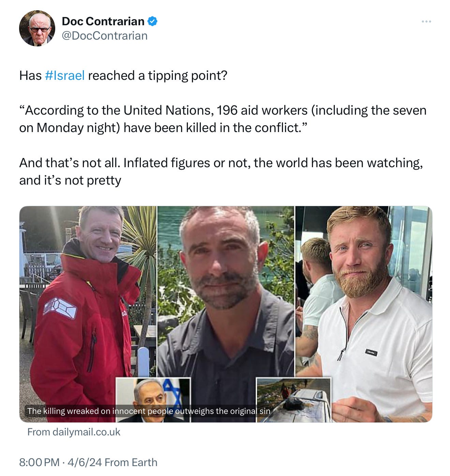Image resolution: width=450 pixels, height=476 pixels.
Task: Click the "reached a tipping point?" text
Action: point(157,75)
